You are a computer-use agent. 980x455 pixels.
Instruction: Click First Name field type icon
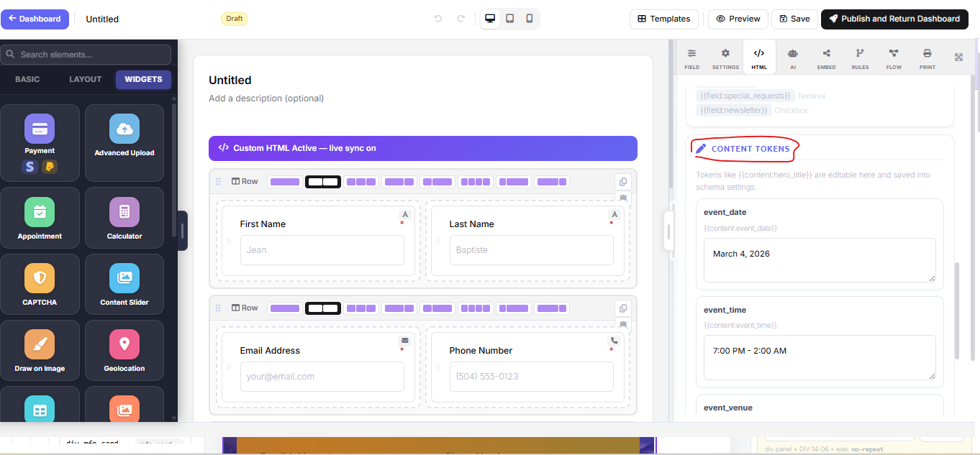click(x=405, y=214)
